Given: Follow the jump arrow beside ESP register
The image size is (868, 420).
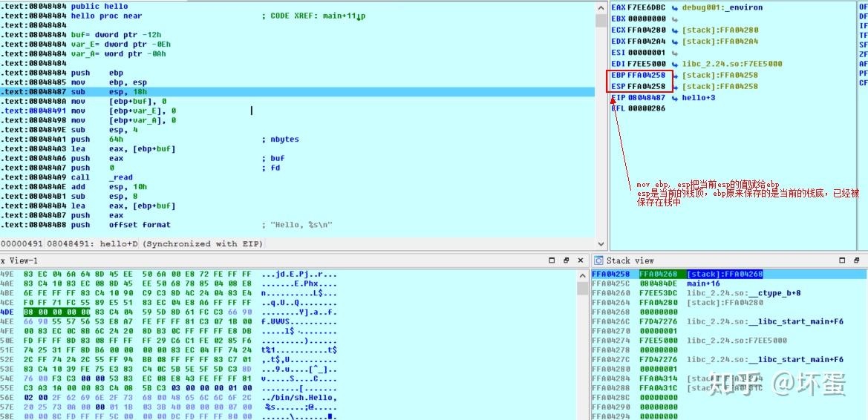Looking at the screenshot, I should (675, 87).
